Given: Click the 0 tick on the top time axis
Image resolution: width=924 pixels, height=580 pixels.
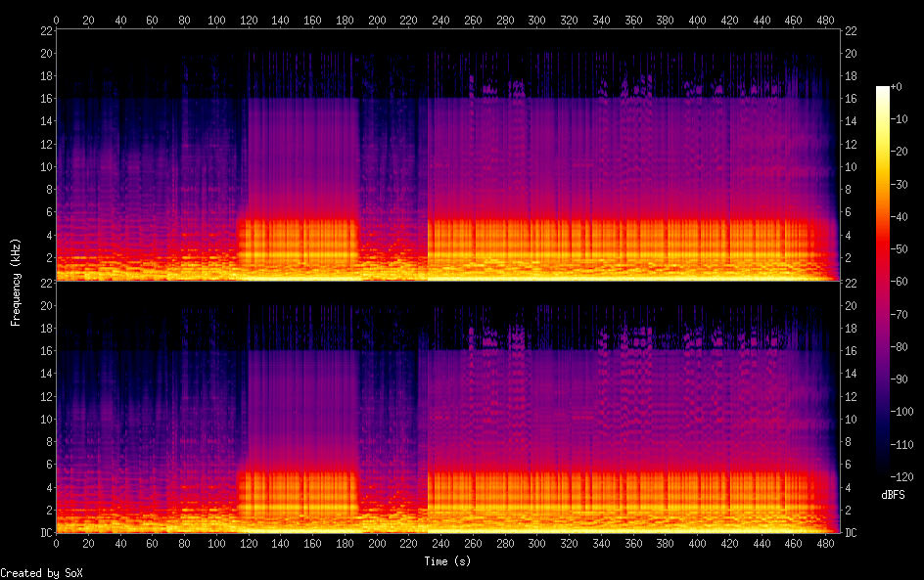Looking at the screenshot, I should 56,20.
